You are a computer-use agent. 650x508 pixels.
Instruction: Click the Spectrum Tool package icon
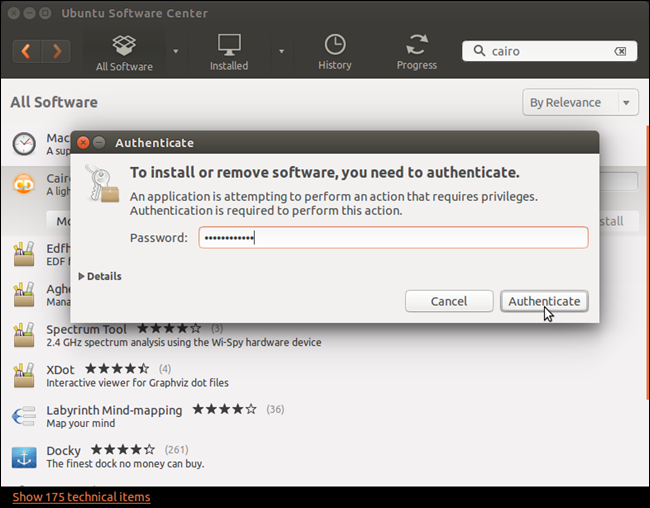(x=24, y=335)
